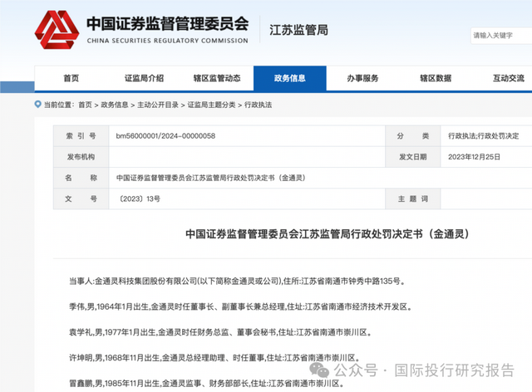Focus the 请输入关键字 search field
Screen dimensions: 532x392
[x=501, y=36]
